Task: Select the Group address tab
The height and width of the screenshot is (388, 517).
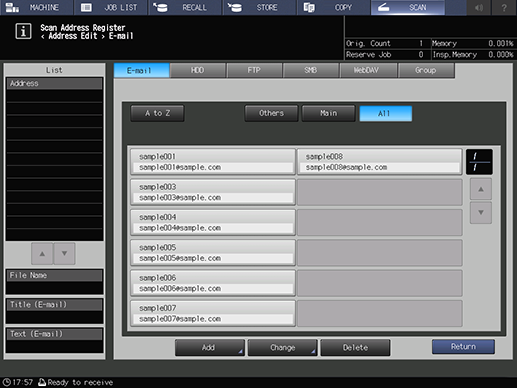Action: click(x=426, y=70)
